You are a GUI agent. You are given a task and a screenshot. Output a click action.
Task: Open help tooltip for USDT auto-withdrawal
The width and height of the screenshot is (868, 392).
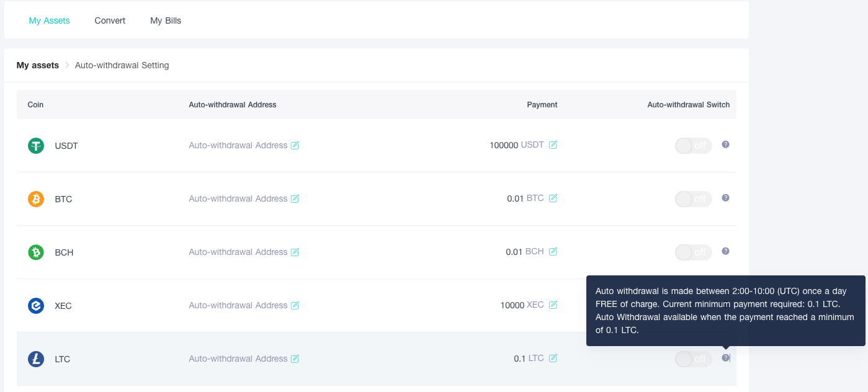[725, 145]
